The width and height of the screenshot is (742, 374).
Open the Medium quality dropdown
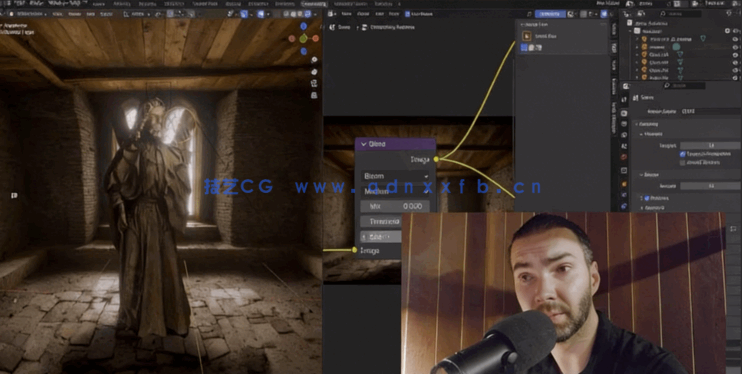click(x=395, y=191)
